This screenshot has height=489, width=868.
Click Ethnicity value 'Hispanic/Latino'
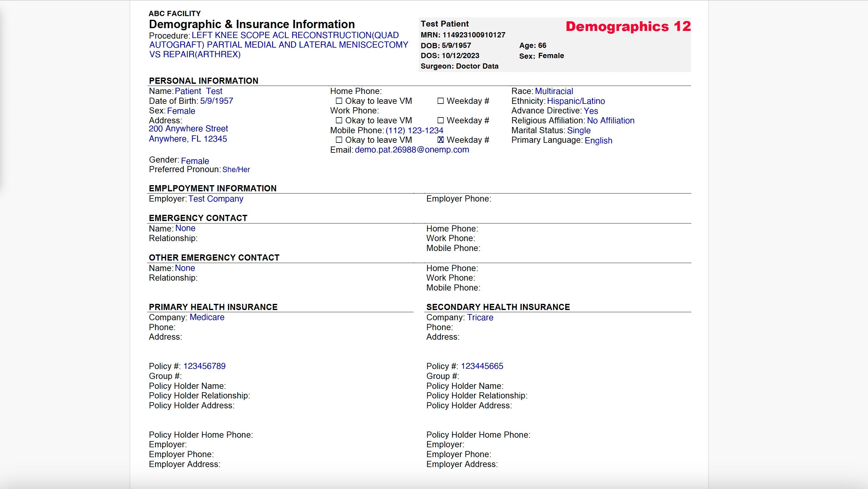[x=576, y=101]
